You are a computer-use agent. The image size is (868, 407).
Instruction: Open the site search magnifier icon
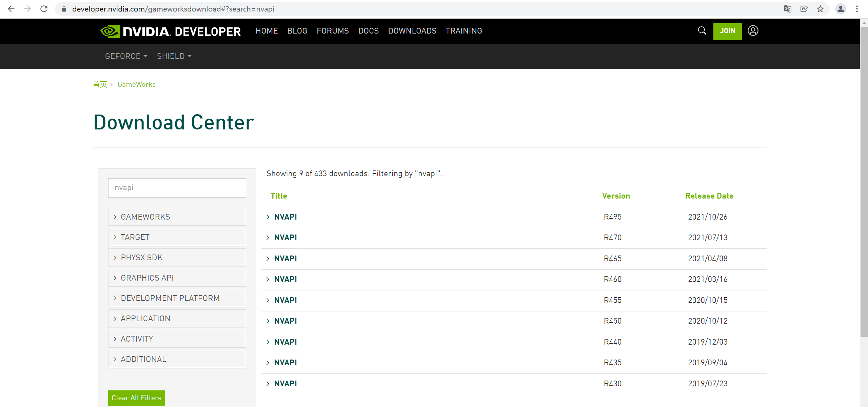(x=702, y=31)
